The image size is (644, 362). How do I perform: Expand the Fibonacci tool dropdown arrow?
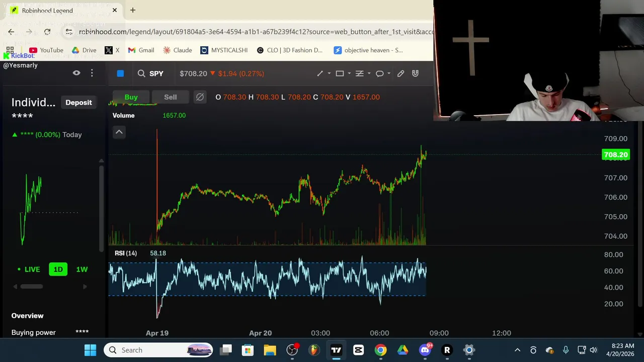[369, 73]
